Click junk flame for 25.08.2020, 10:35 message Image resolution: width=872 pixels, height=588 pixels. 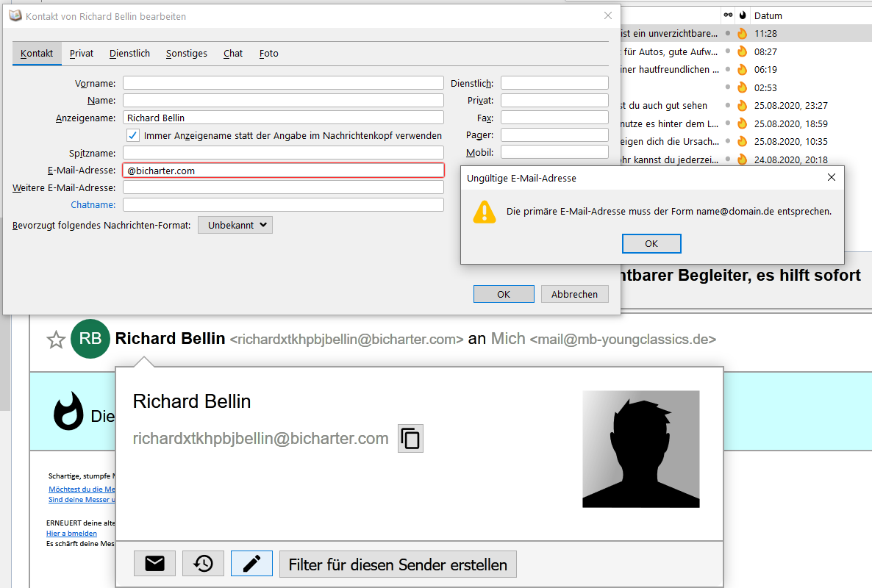pos(742,141)
